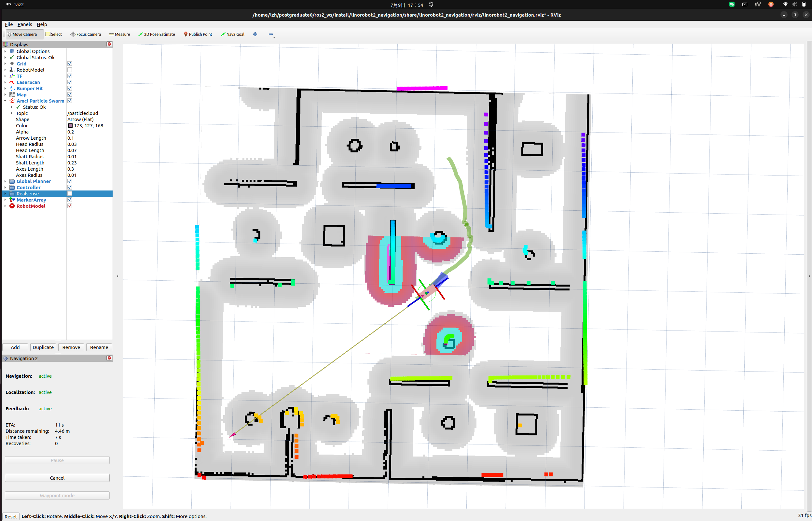Viewport: 812px width, 521px height.
Task: Click the Add display button
Action: click(x=15, y=347)
